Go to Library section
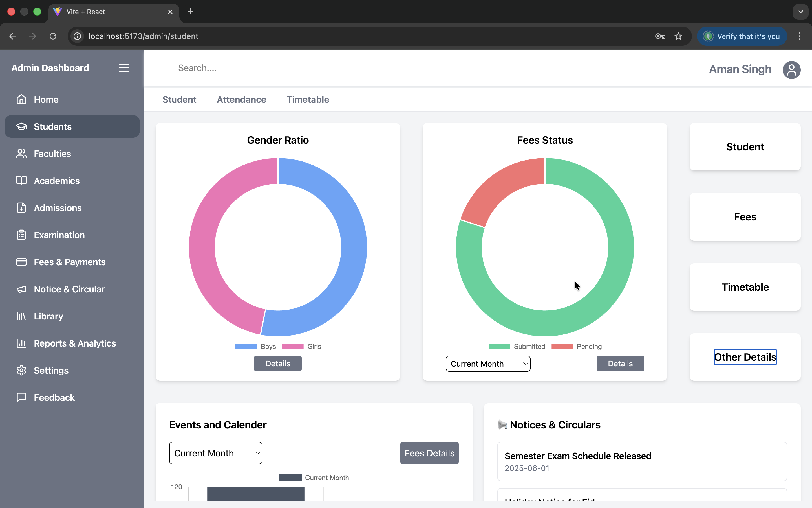 tap(72, 316)
